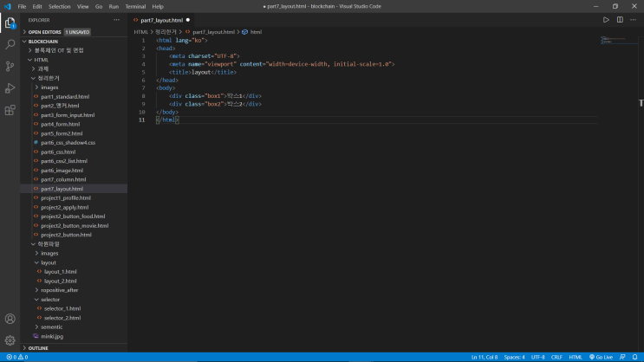Click the errors and warnings status indicator
This screenshot has width=644, height=362.
coord(17,357)
